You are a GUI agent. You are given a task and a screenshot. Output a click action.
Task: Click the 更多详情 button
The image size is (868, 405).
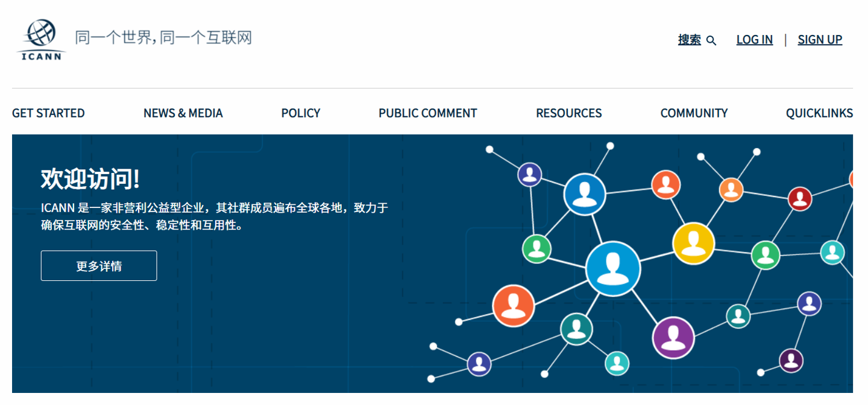click(x=99, y=266)
